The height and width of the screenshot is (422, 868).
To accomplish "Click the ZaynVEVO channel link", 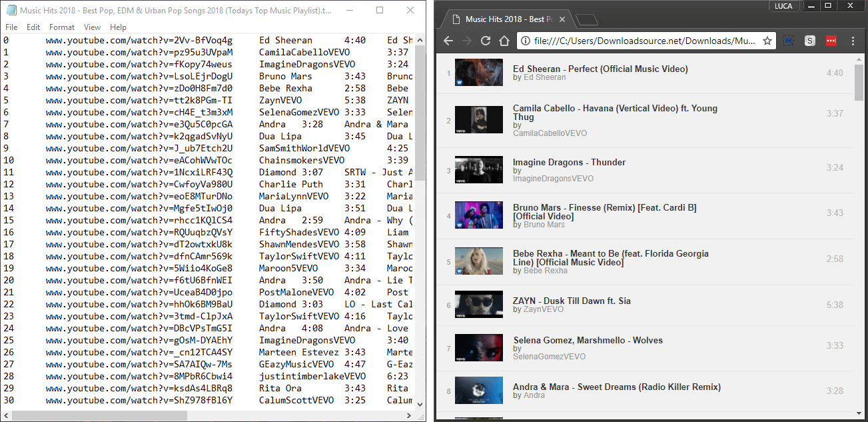I will tap(543, 309).
